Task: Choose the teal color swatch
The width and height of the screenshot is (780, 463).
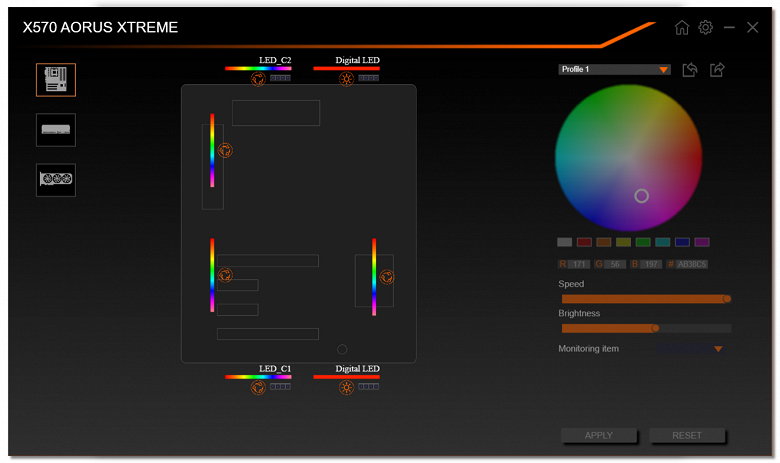Action: 663,242
